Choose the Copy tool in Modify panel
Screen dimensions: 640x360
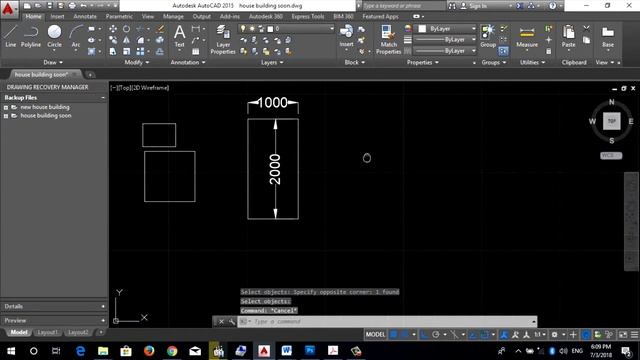pos(113,40)
